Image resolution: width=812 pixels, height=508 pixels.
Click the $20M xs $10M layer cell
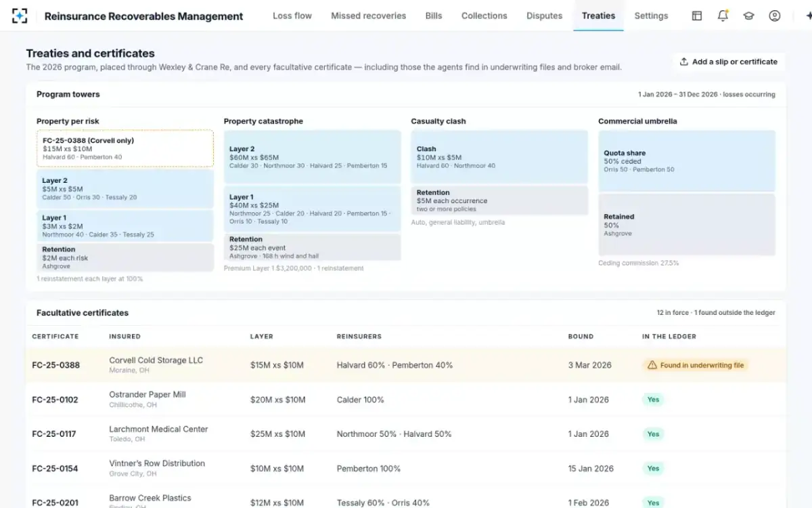pos(277,400)
